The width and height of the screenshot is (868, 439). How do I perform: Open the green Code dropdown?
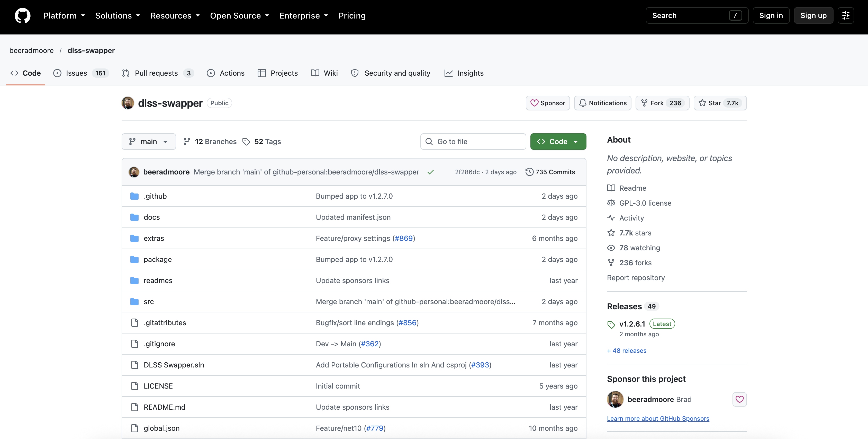(x=558, y=142)
